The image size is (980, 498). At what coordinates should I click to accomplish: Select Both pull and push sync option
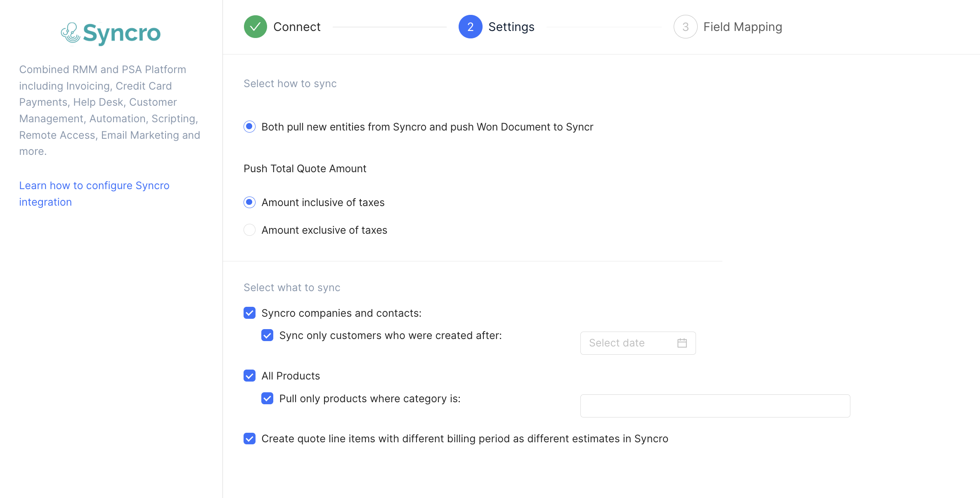tap(249, 127)
